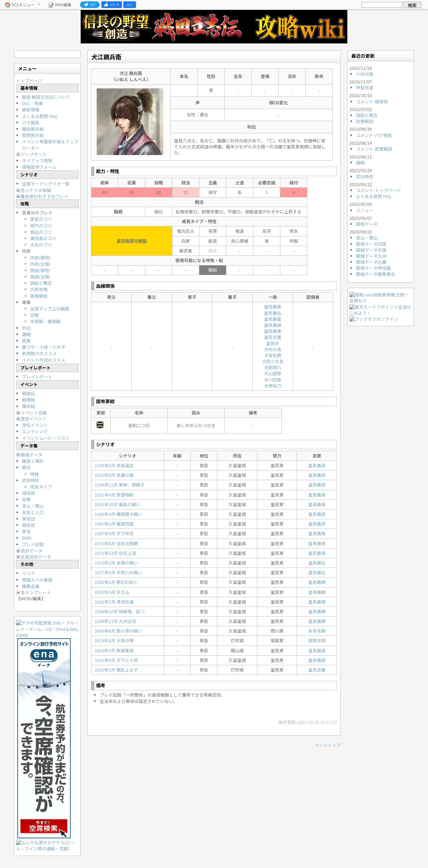The width and height of the screenshot is (428, 868).
Task: Open the BGM menu link
Action: 27,538
